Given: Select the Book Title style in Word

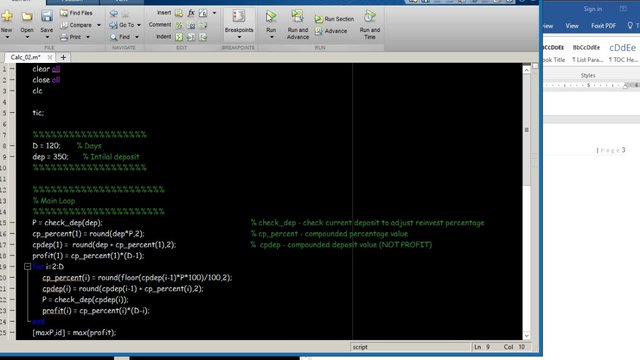Looking at the screenshot, I should 553,53.
